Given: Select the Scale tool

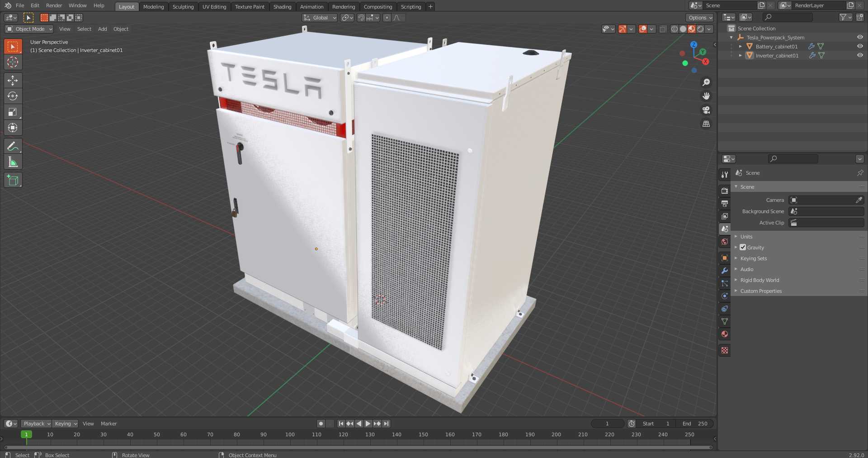Looking at the screenshot, I should (13, 112).
